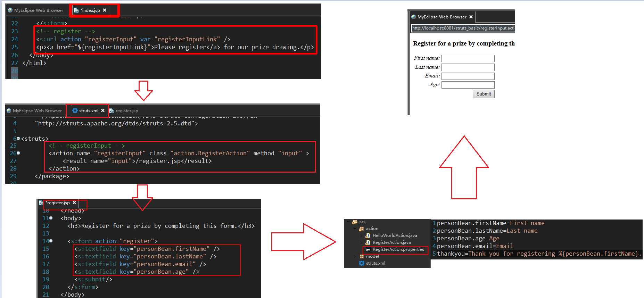Click globe icon on tab beside struts.xml
This screenshot has width=644, height=298.
[x=9, y=111]
